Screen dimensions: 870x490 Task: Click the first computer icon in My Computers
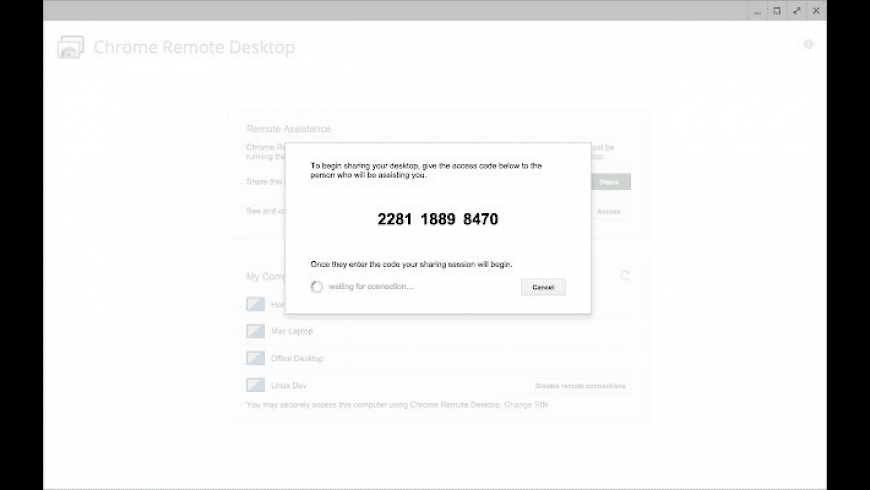click(255, 304)
